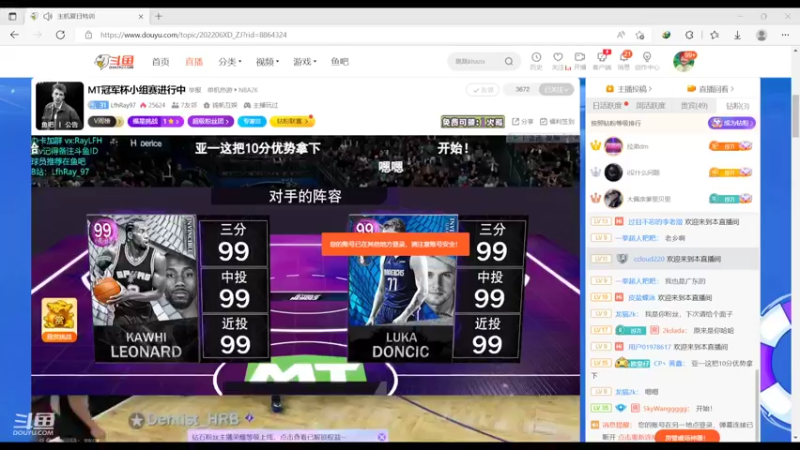Click the 分享 share icon
The image size is (800, 450).
[x=522, y=121]
